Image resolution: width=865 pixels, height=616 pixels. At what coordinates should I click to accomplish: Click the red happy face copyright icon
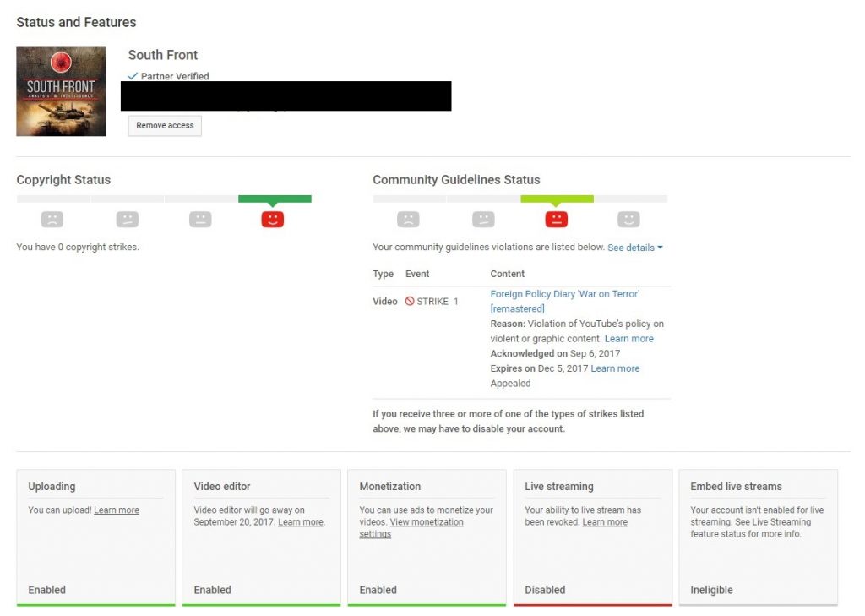point(273,219)
